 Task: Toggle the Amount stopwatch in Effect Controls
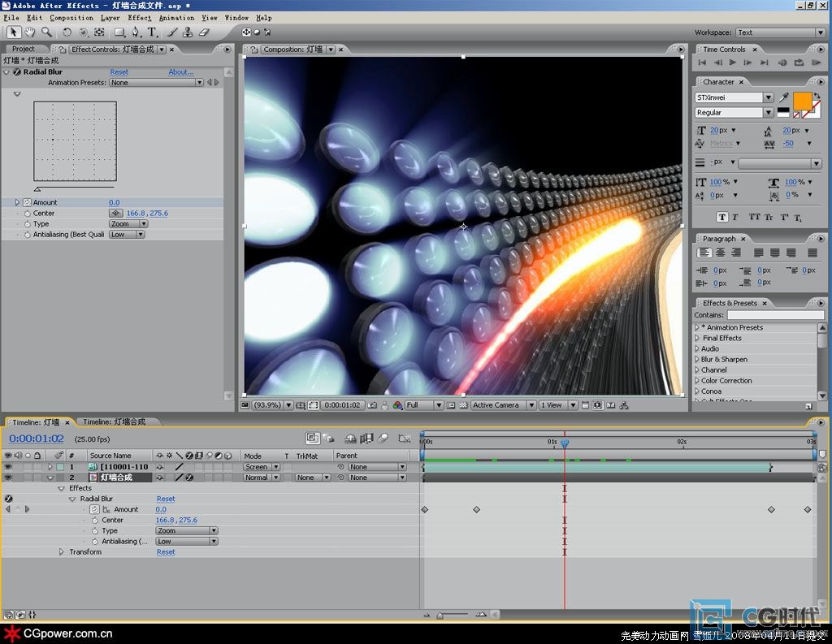point(27,203)
